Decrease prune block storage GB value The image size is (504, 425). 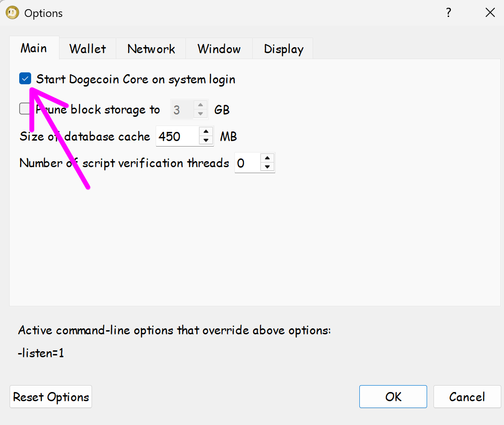click(x=201, y=114)
